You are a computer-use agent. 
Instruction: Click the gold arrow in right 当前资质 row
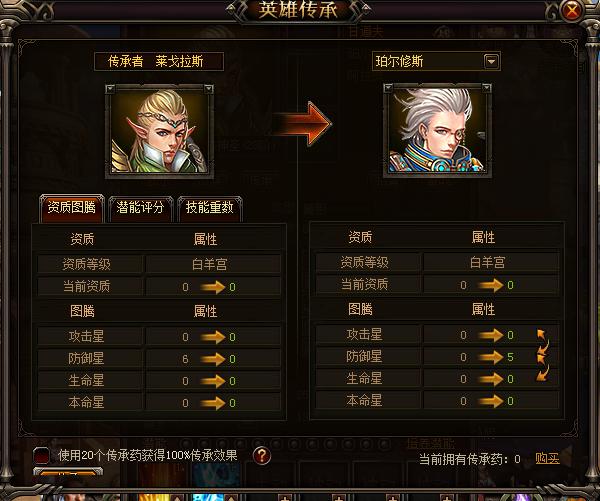(x=491, y=285)
